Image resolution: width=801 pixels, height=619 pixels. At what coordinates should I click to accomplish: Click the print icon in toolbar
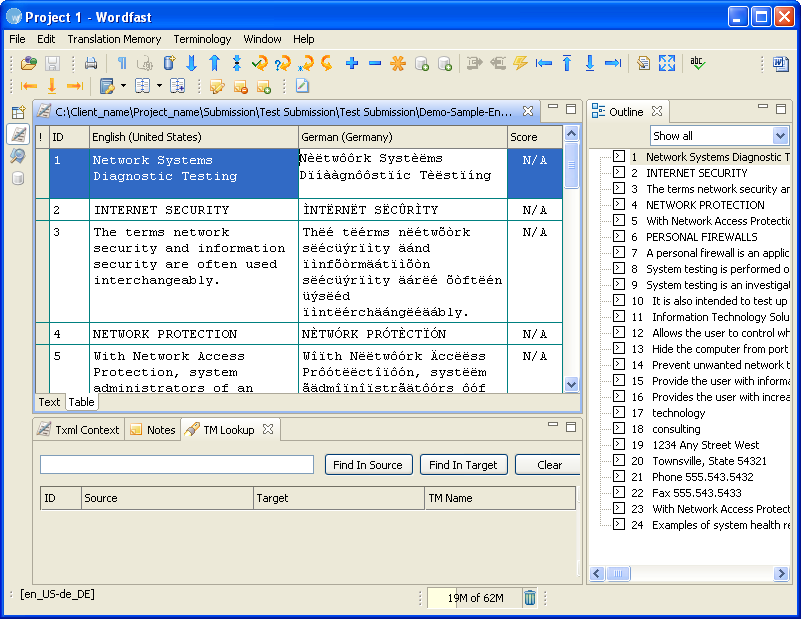[x=91, y=63]
